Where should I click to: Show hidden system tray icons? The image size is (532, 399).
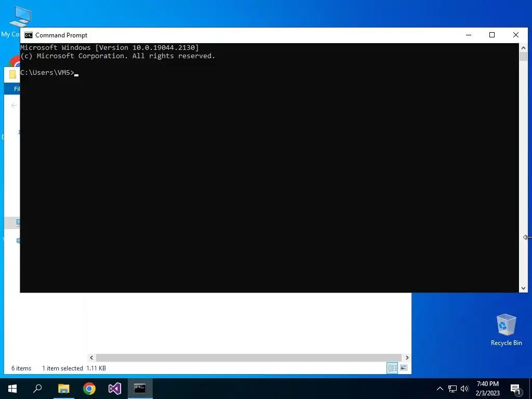[440, 389]
